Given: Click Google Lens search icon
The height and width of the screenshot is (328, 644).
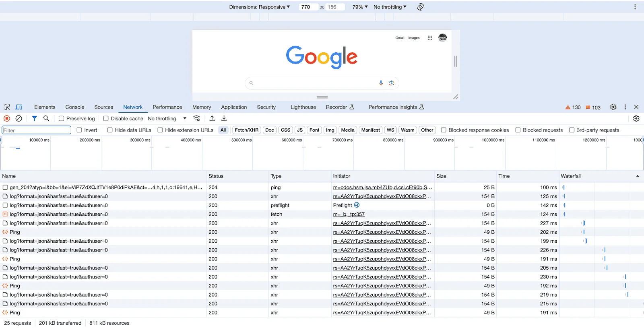Looking at the screenshot, I should coord(391,83).
